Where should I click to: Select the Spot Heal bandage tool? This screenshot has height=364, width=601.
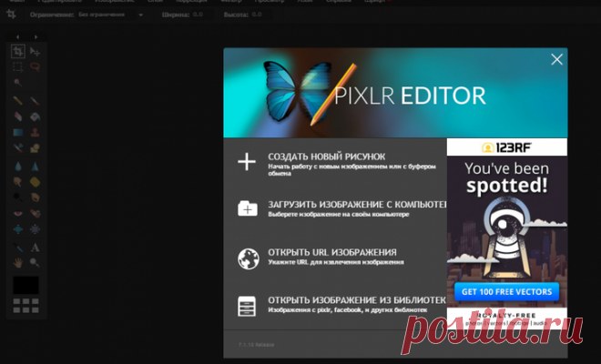(35, 214)
